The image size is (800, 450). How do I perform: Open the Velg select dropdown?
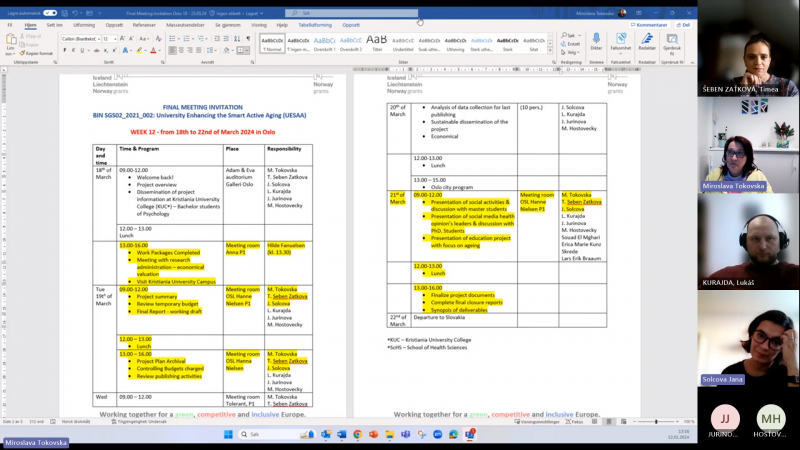click(570, 52)
